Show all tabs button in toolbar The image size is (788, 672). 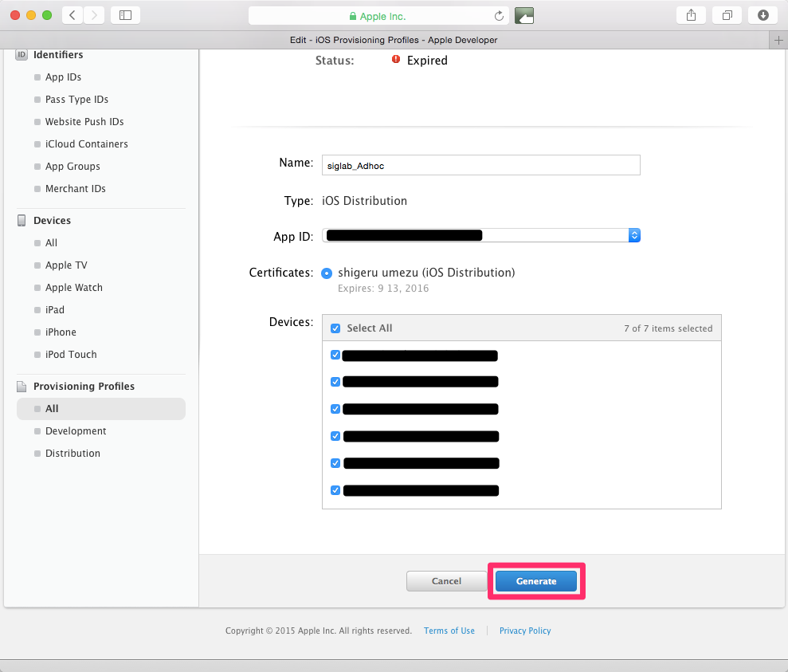pos(727,15)
